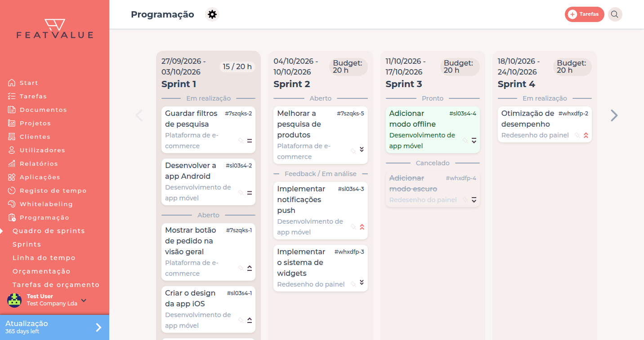Click pin icon on Melhorar a pesquisa de produtos card

353,151
